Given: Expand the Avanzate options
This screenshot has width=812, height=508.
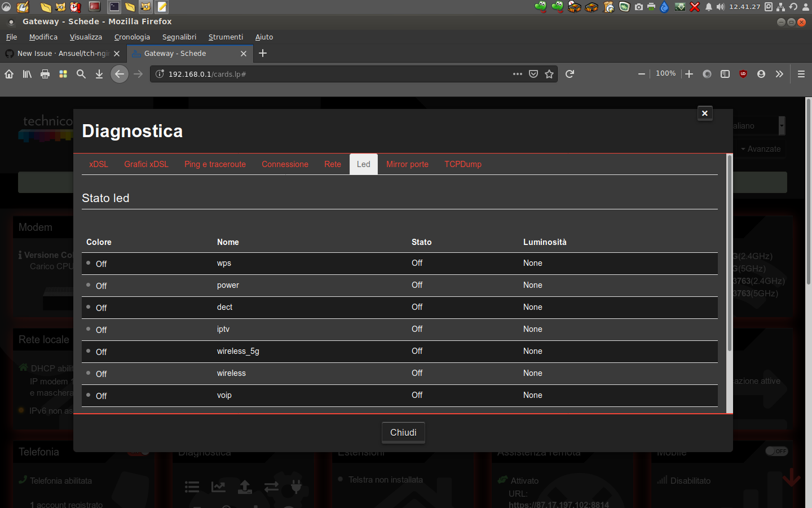Looking at the screenshot, I should pos(761,149).
